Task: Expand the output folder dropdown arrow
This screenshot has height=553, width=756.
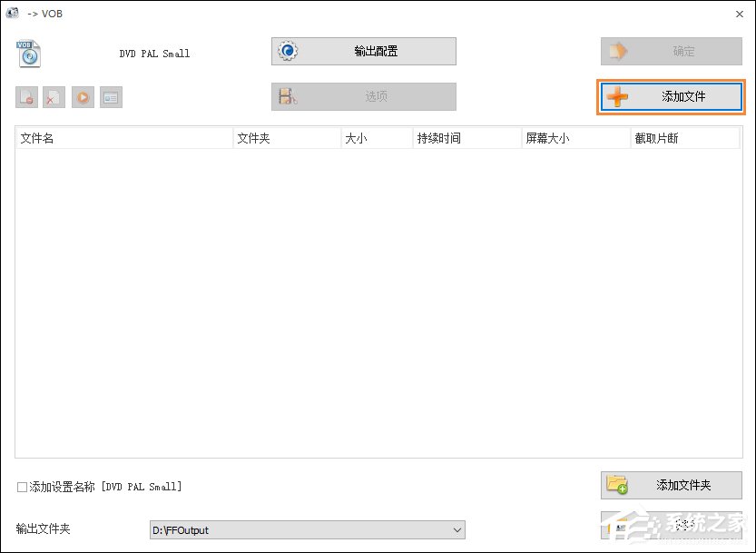Action: 457,530
